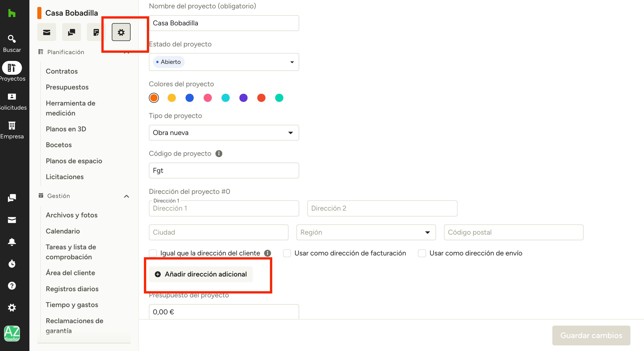The width and height of the screenshot is (644, 351).
Task: Collapse the Gestión section
Action: coord(126,196)
